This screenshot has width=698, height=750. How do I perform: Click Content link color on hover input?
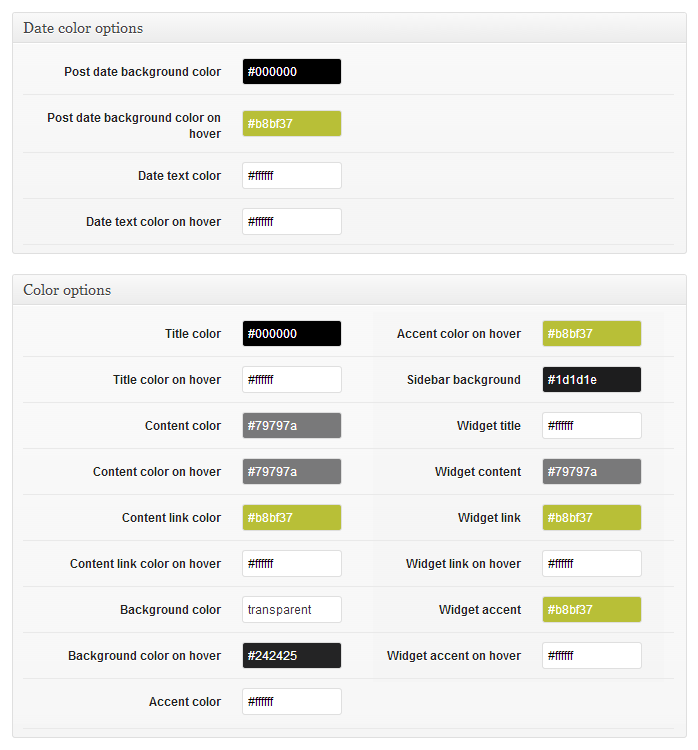[x=292, y=563]
